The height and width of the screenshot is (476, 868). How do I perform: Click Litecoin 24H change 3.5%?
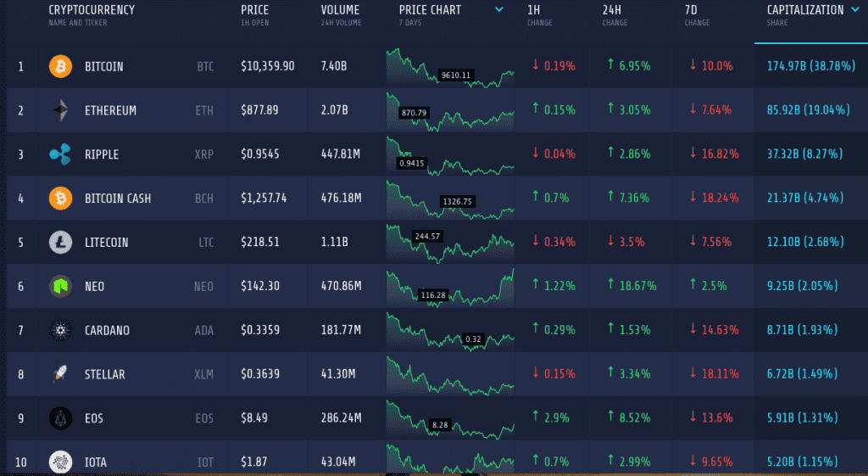pos(626,242)
